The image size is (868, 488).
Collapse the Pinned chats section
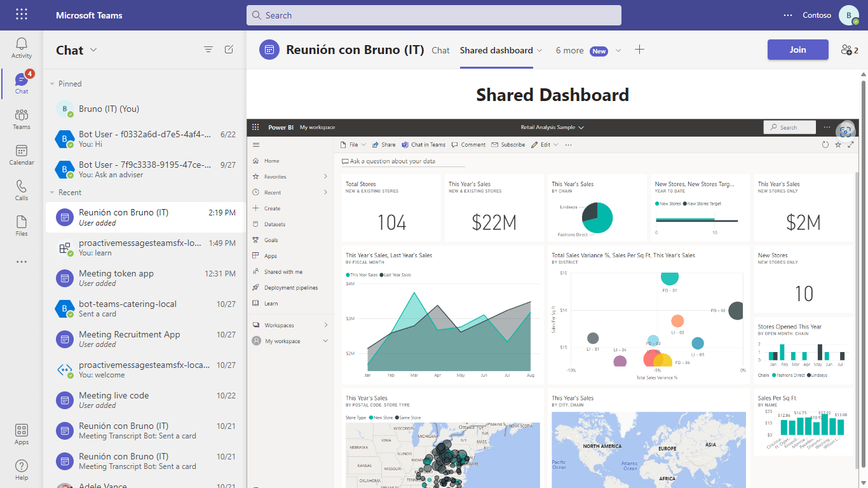[x=52, y=84]
